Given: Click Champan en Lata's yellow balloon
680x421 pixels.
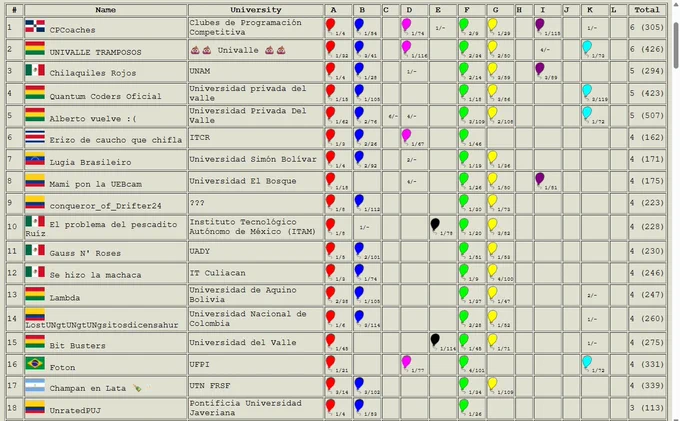Looking at the screenshot, I should click(493, 384).
